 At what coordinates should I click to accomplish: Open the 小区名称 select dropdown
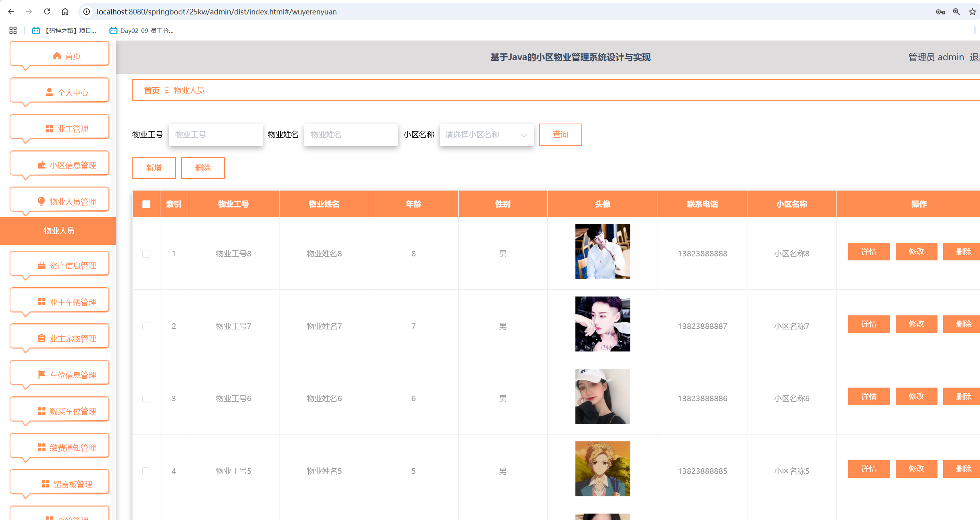[x=486, y=135]
